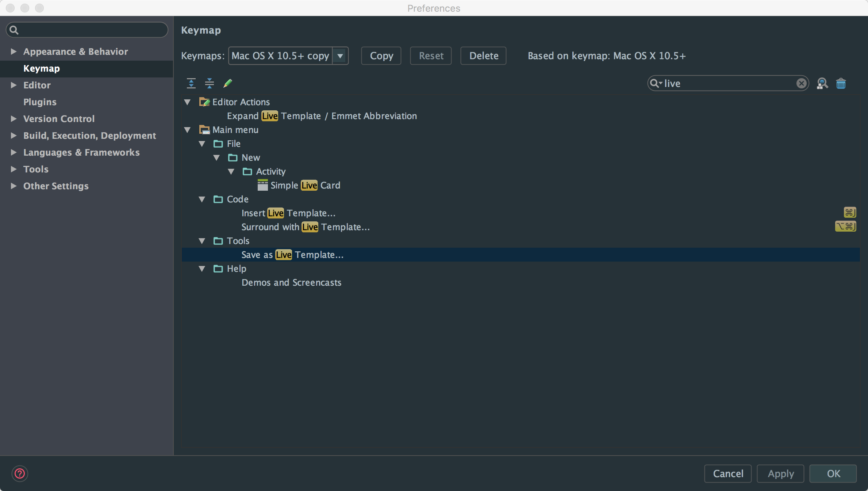
Task: Open the Plugins settings page
Action: 40,102
